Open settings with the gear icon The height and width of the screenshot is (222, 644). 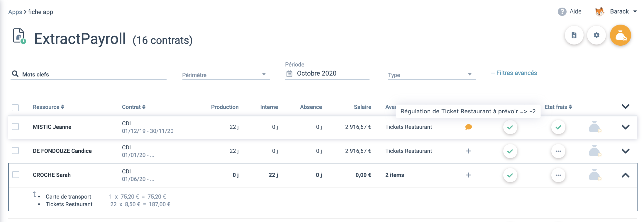click(596, 35)
